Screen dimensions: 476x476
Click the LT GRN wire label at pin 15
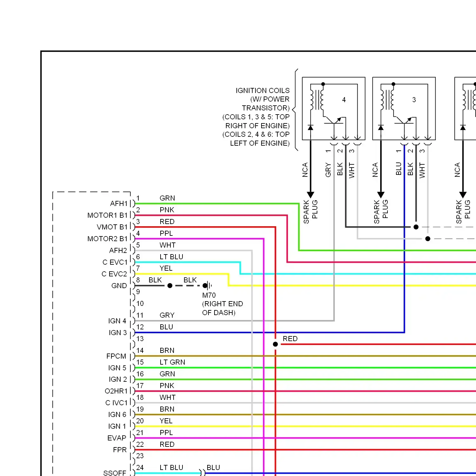[x=172, y=362]
